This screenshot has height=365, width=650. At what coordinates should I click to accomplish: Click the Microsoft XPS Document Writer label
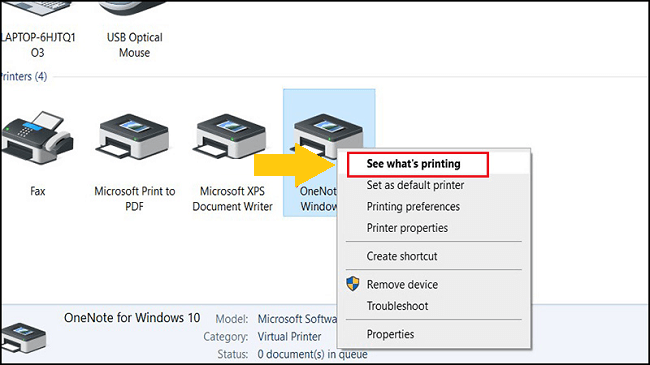tap(232, 199)
